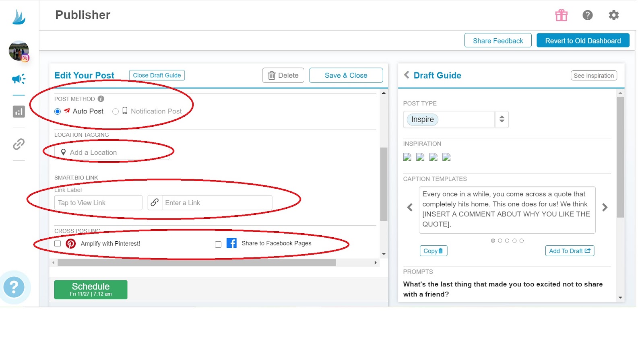The width and height of the screenshot is (644, 362).
Task: Click the green Schedule button
Action: [91, 290]
